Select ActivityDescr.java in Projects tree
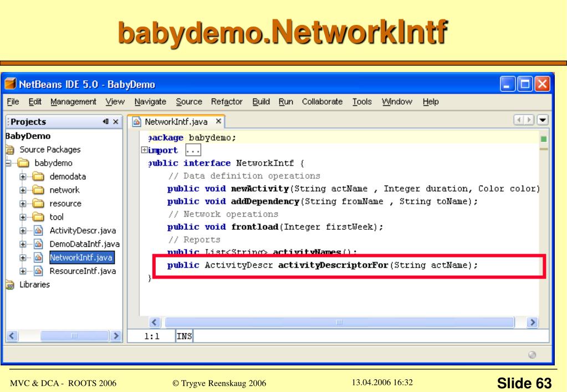Screen dimensions: 567x392 click(83, 230)
